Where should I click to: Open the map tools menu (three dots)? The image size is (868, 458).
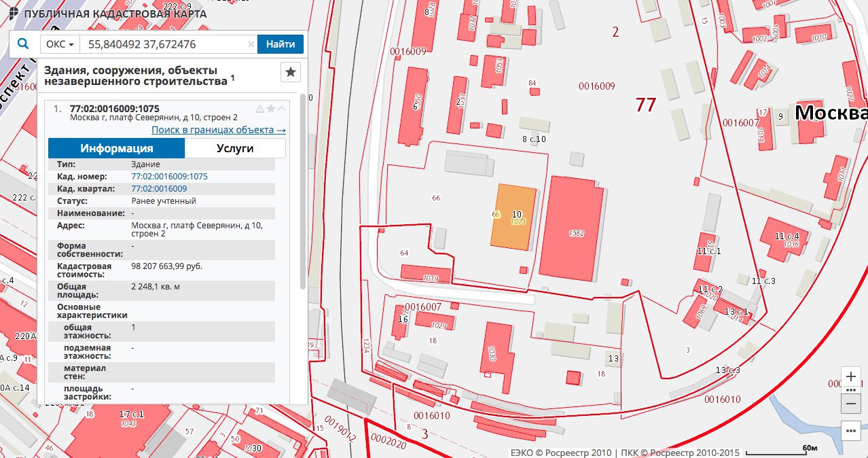[850, 430]
